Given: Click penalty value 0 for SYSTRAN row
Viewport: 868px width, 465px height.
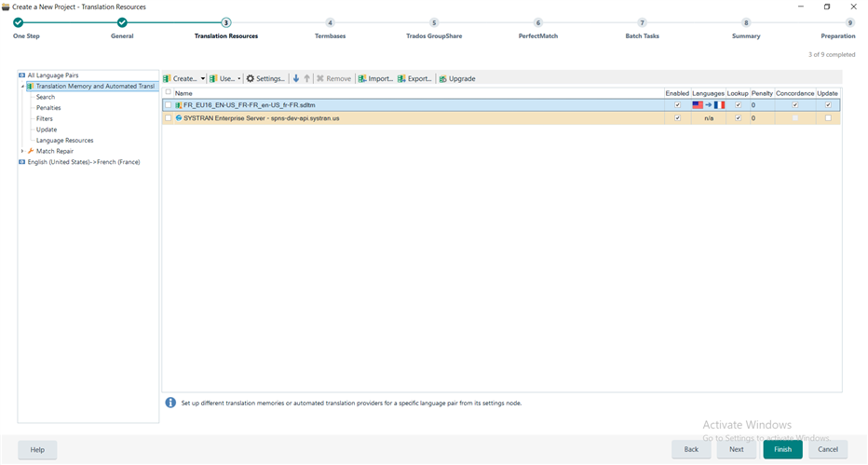Looking at the screenshot, I should (753, 118).
